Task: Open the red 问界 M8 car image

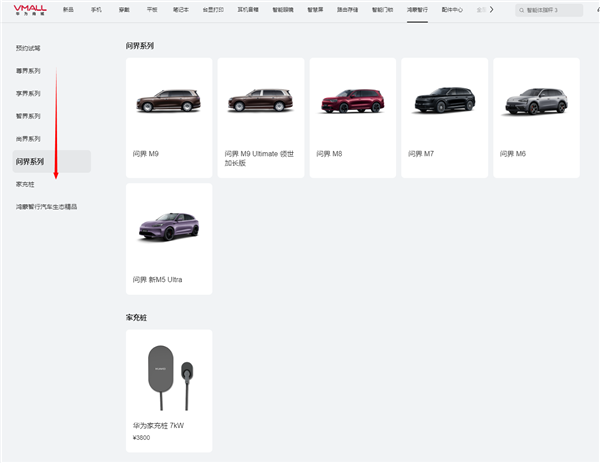Action: click(x=352, y=101)
